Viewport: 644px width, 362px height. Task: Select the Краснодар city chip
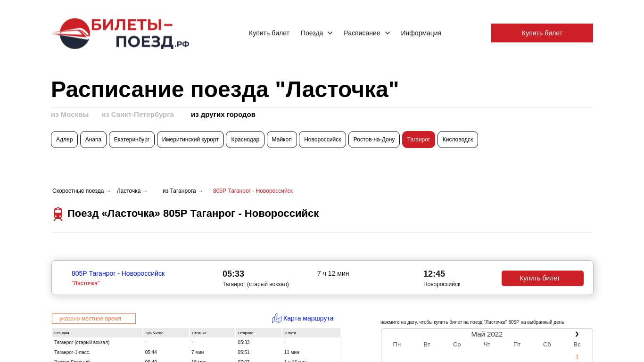click(x=245, y=140)
